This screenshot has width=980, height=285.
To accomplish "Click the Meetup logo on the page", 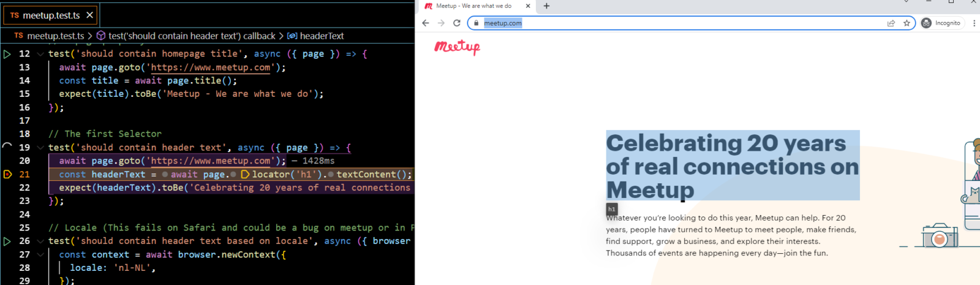I will coord(458,47).
